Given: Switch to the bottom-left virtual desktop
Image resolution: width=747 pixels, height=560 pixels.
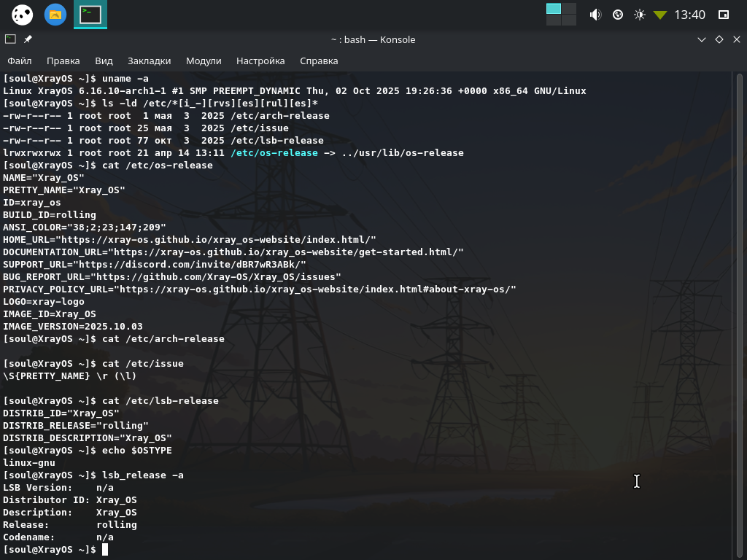Looking at the screenshot, I should pos(554,20).
